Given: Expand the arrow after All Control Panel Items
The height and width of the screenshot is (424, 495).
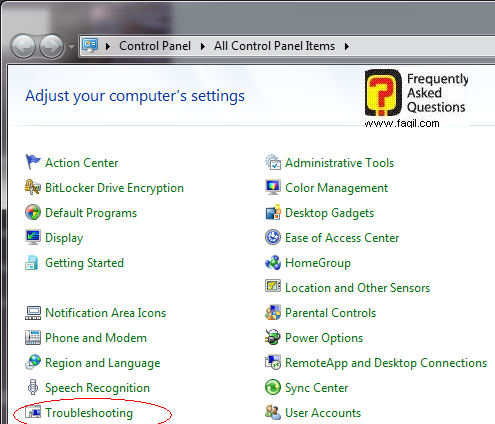Looking at the screenshot, I should pos(347,46).
